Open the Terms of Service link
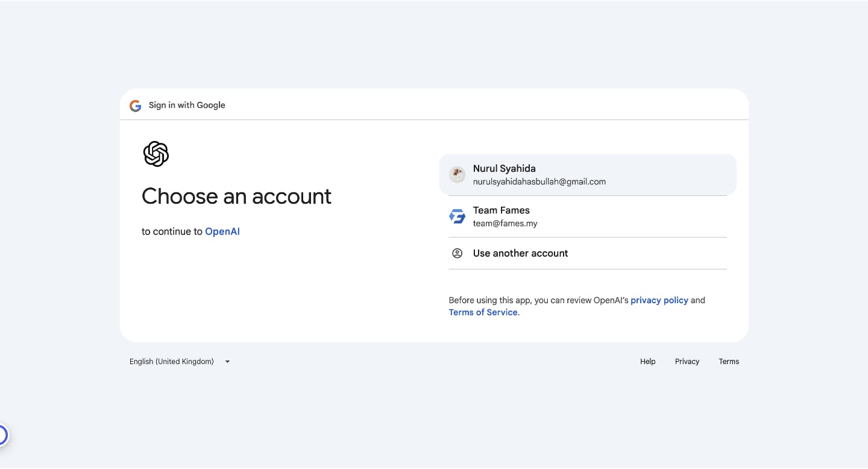This screenshot has height=469, width=868. pyautogui.click(x=483, y=312)
